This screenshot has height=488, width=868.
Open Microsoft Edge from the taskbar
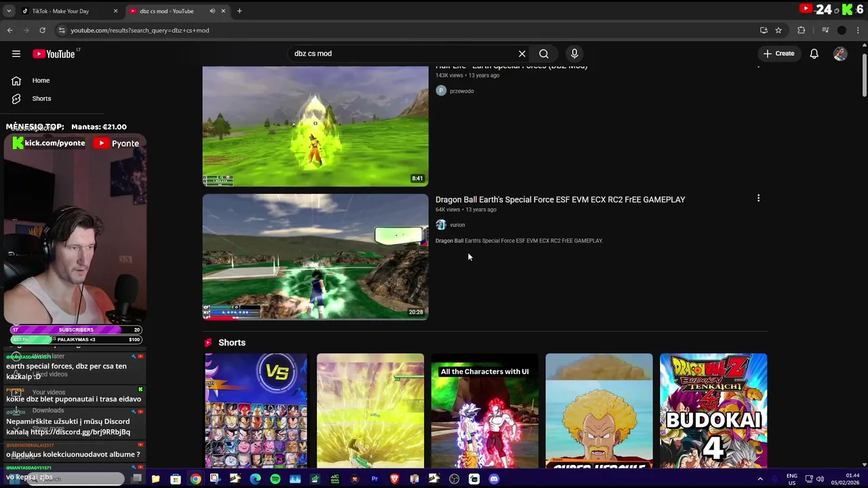coord(255,479)
